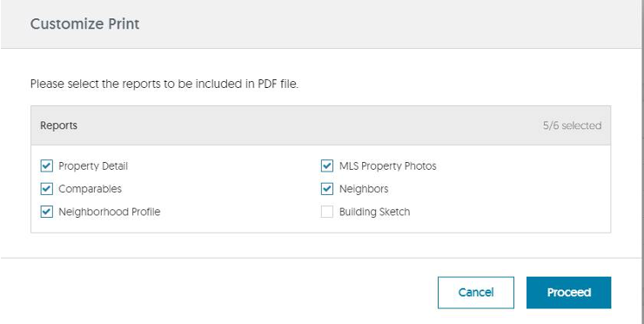Click the Property Detail label text
Viewport: 644px width, 324px height.
[x=93, y=166]
